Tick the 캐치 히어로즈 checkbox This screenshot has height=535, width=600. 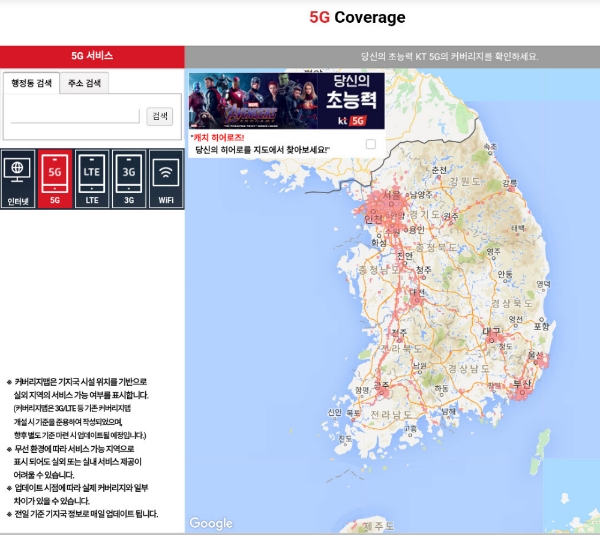point(371,145)
